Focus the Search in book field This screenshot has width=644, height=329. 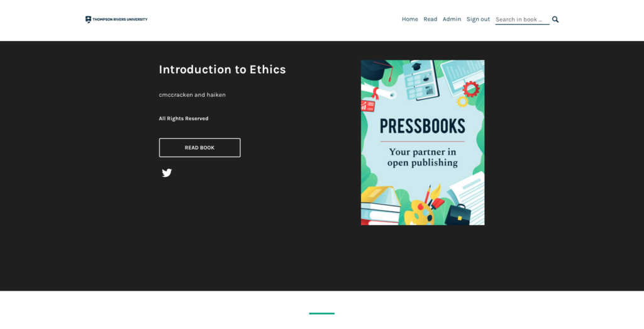[x=522, y=20]
